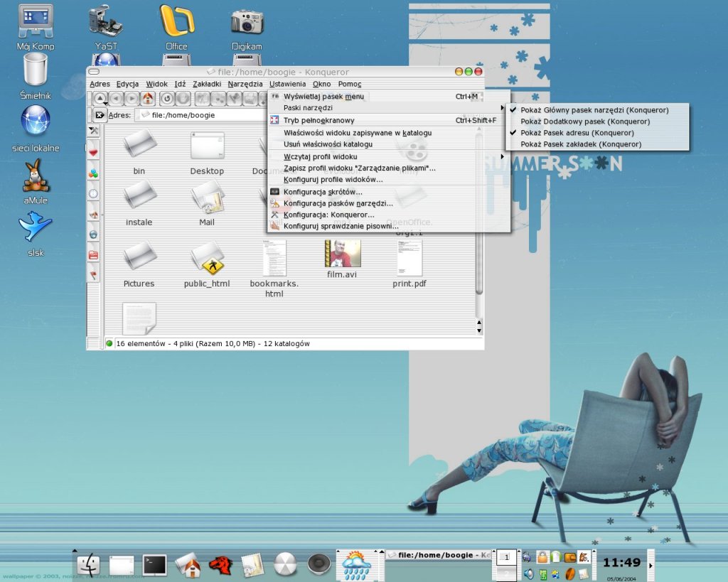Open the Widok menu
Image resolution: width=728 pixels, height=582 pixels.
[x=156, y=84]
